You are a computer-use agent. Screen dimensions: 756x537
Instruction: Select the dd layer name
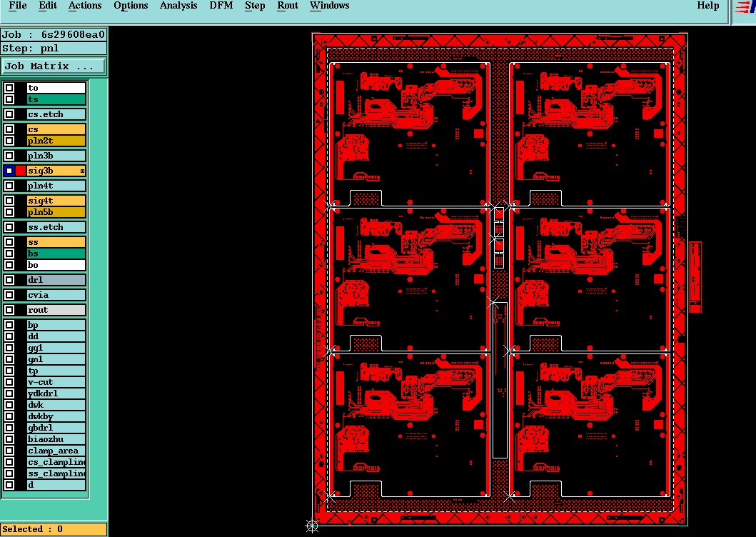[x=56, y=336]
